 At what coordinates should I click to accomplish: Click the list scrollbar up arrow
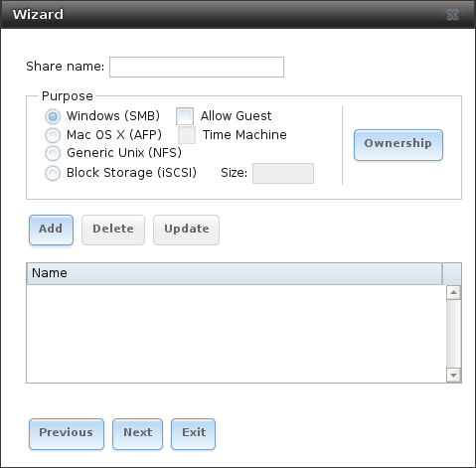[x=453, y=292]
